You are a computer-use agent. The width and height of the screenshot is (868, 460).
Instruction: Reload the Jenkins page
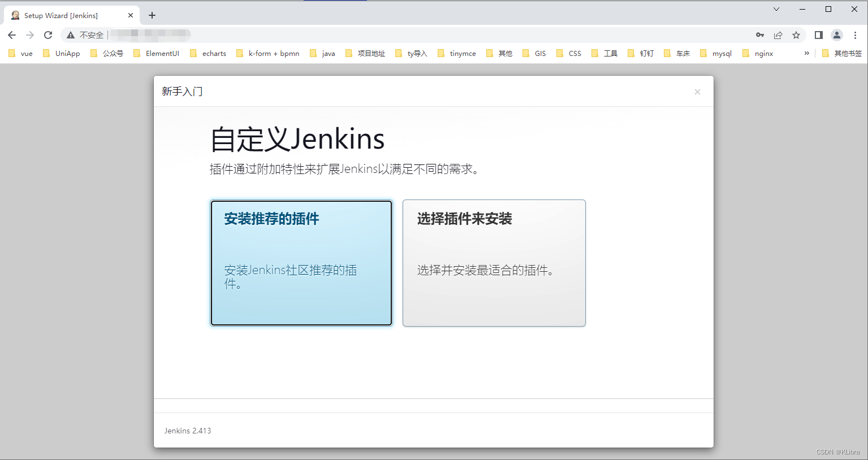click(48, 35)
